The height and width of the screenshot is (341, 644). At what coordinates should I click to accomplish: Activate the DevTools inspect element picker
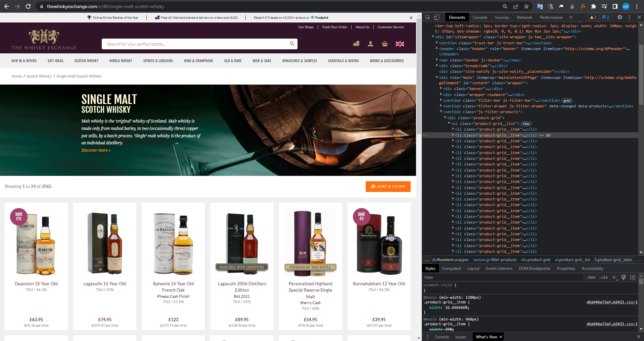(x=427, y=17)
